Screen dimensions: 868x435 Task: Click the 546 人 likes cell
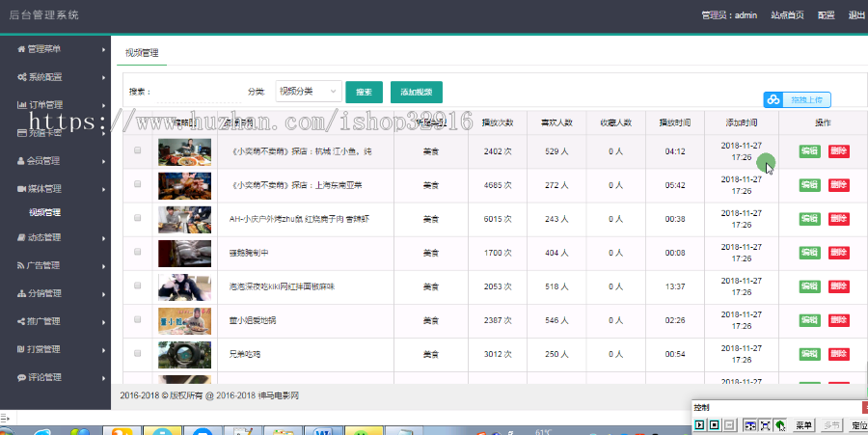pyautogui.click(x=556, y=320)
